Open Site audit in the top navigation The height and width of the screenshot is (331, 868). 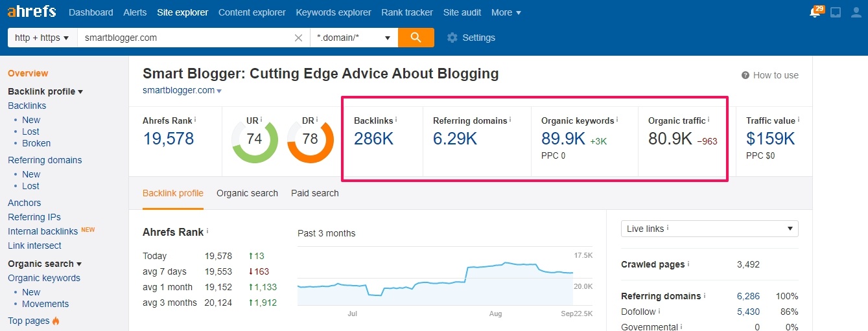[462, 12]
